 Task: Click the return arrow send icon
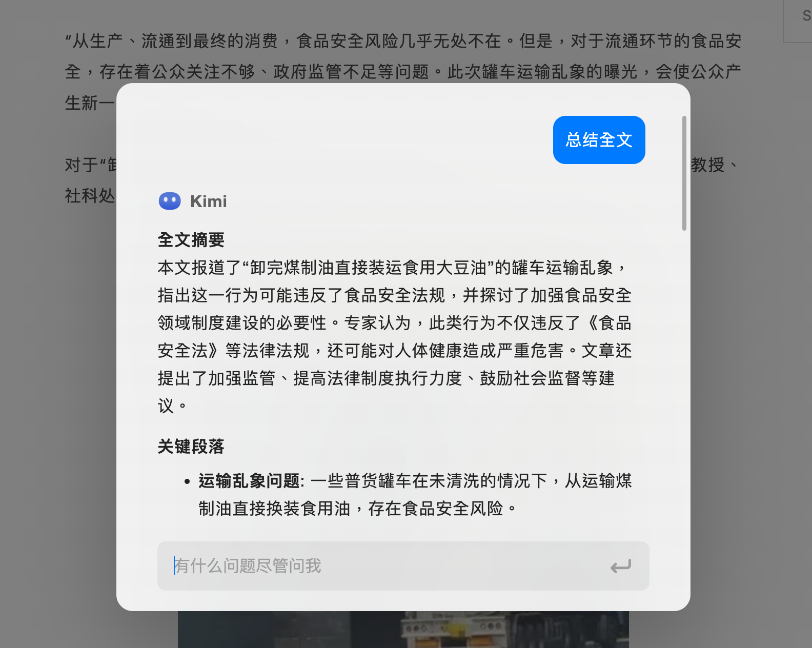(x=620, y=566)
